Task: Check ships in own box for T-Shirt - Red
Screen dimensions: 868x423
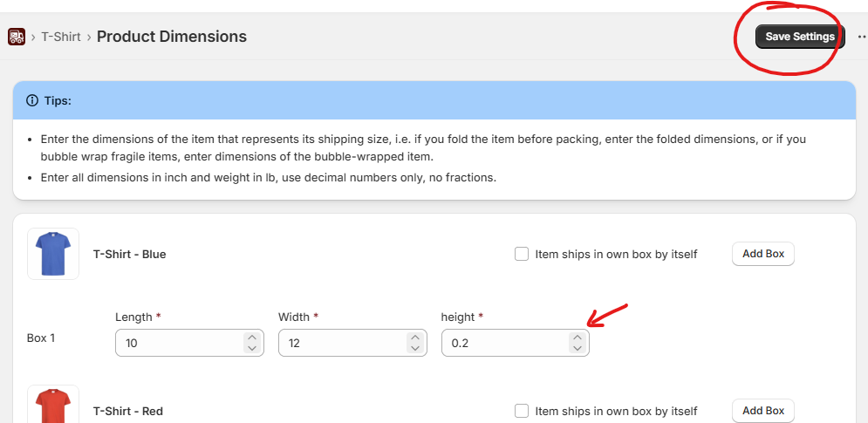Action: pyautogui.click(x=522, y=411)
